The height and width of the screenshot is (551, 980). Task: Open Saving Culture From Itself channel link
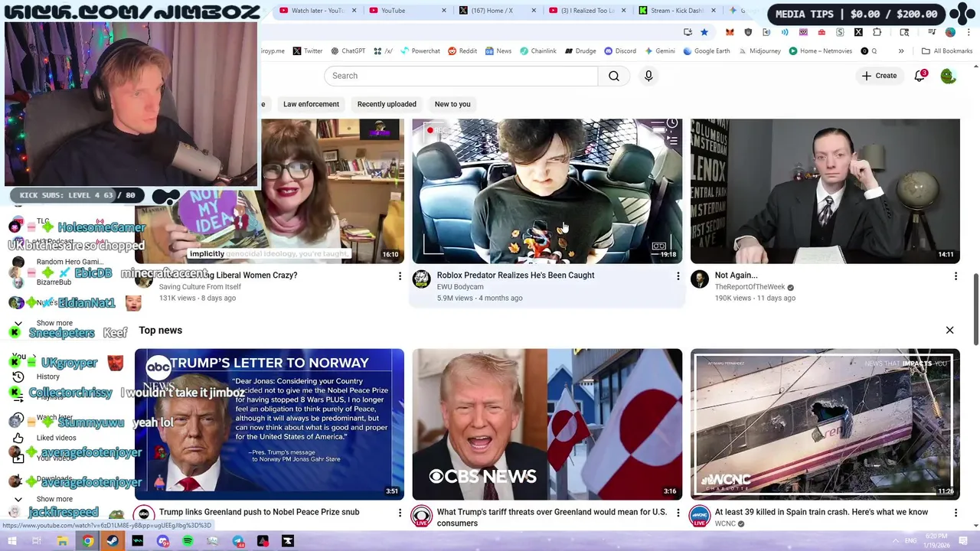[200, 287]
